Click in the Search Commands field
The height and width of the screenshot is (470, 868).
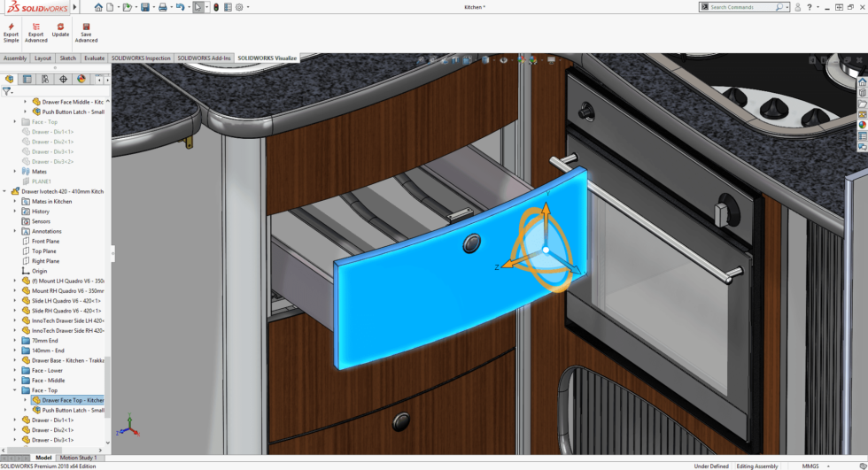pyautogui.click(x=742, y=7)
